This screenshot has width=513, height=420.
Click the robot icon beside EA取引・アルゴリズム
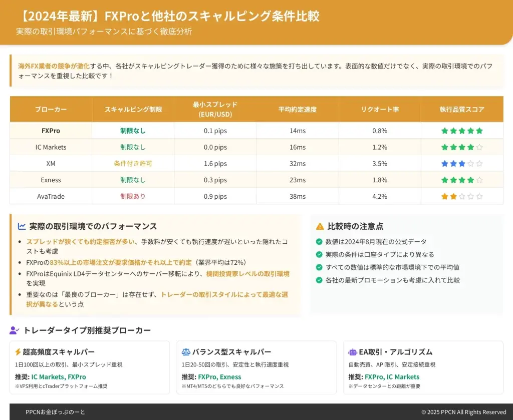point(353,352)
